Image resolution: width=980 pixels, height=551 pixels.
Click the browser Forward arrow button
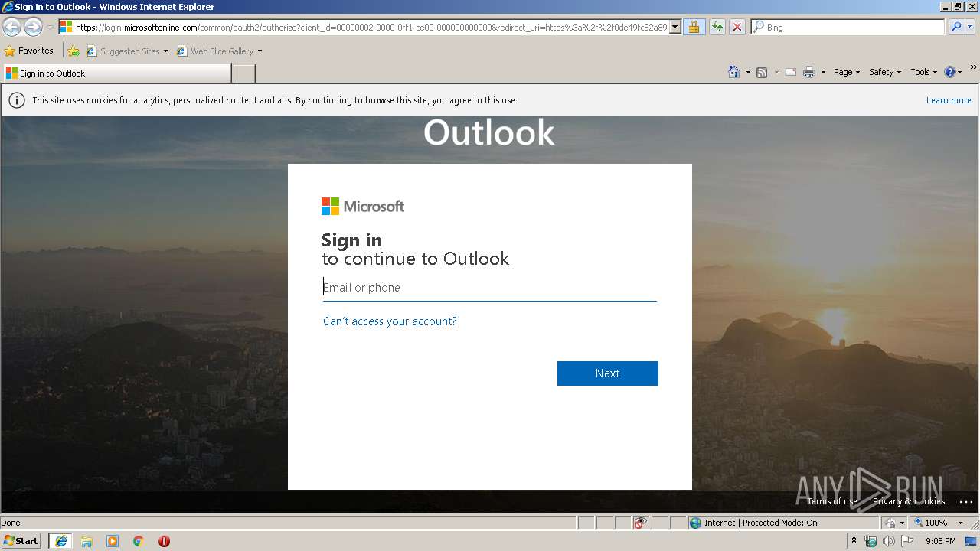tap(33, 28)
